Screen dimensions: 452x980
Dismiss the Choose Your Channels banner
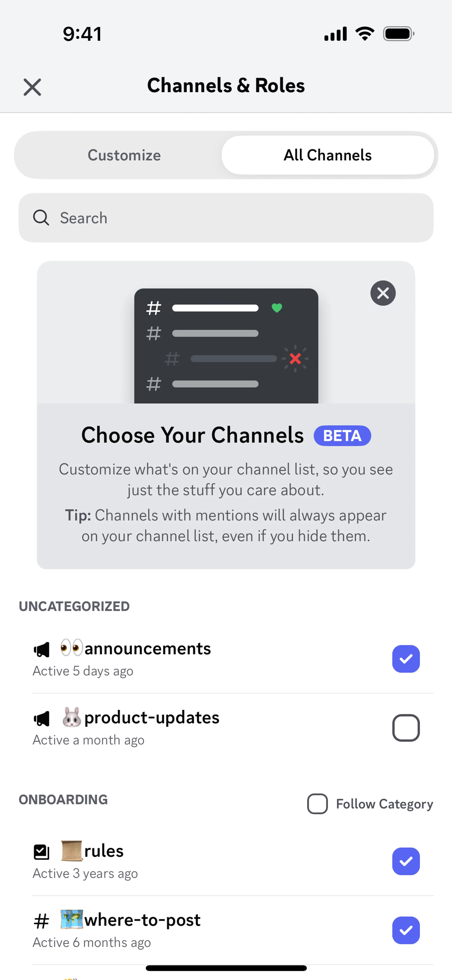pos(383,293)
